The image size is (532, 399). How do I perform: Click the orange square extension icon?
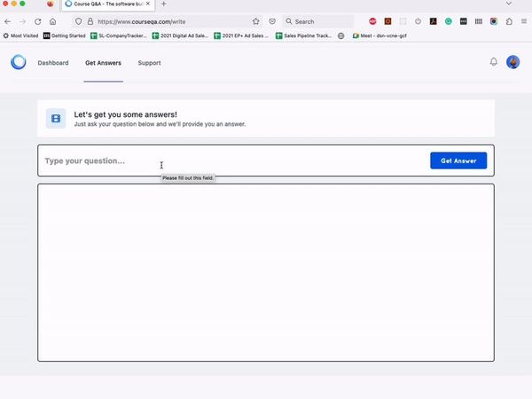[387, 21]
